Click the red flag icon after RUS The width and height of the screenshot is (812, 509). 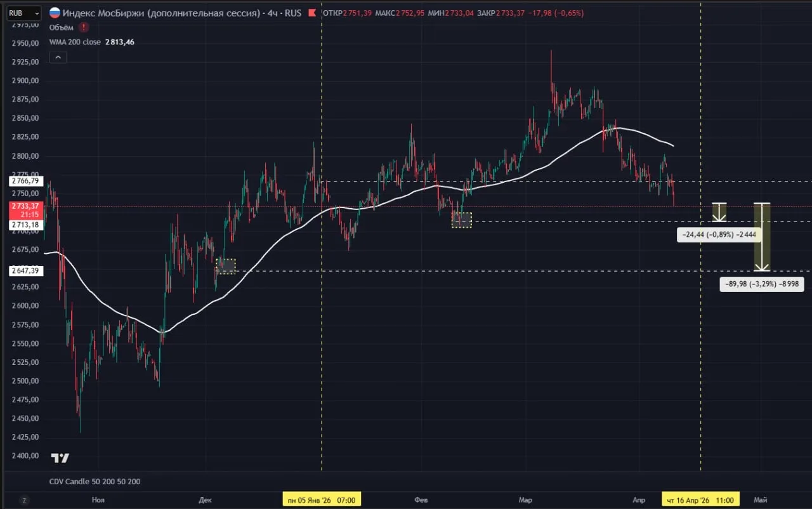pyautogui.click(x=311, y=13)
